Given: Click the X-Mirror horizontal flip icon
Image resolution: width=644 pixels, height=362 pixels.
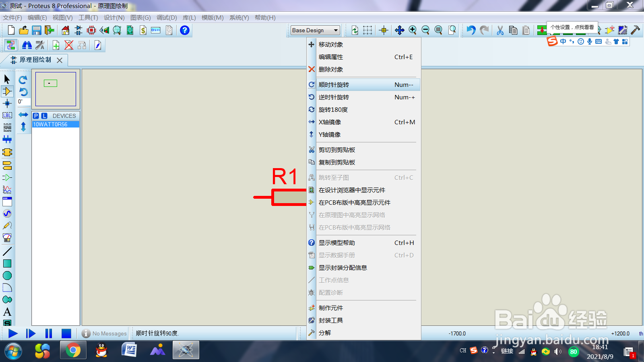Looking at the screenshot, I should tap(23, 115).
